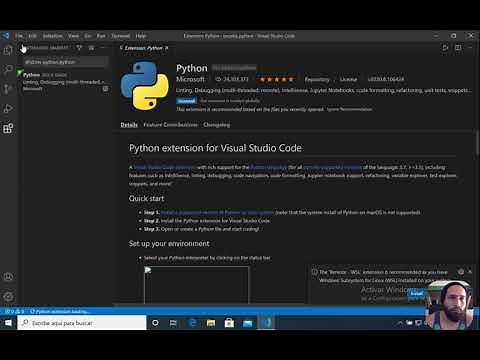This screenshot has width=480, height=360.
Task: Show hidden system tray icons chevron
Action: click(400, 323)
